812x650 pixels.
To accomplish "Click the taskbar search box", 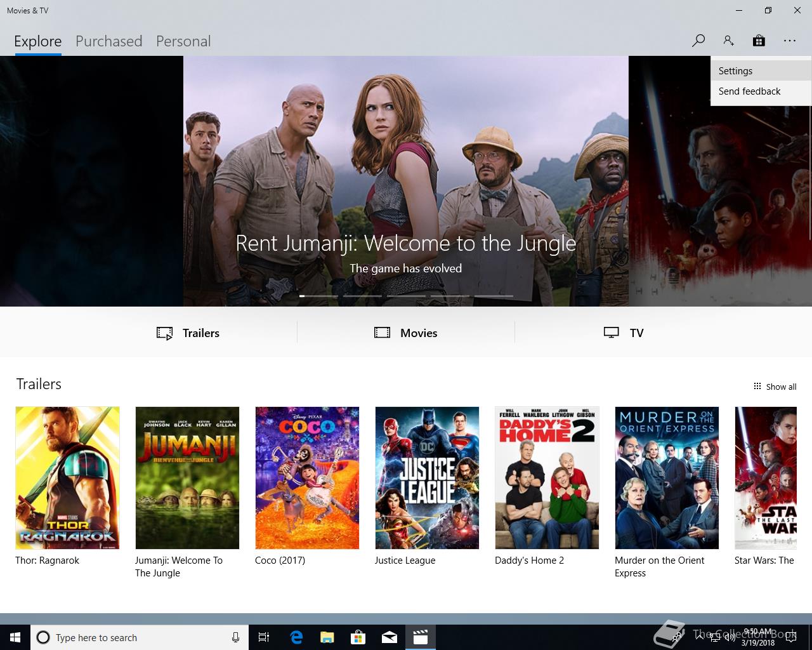I will [x=139, y=637].
